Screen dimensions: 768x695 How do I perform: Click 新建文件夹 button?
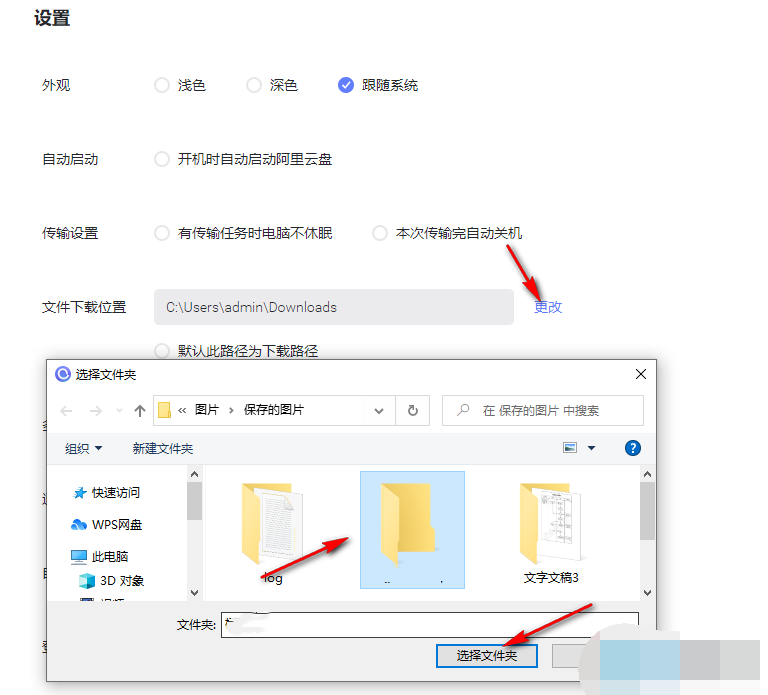pyautogui.click(x=163, y=449)
